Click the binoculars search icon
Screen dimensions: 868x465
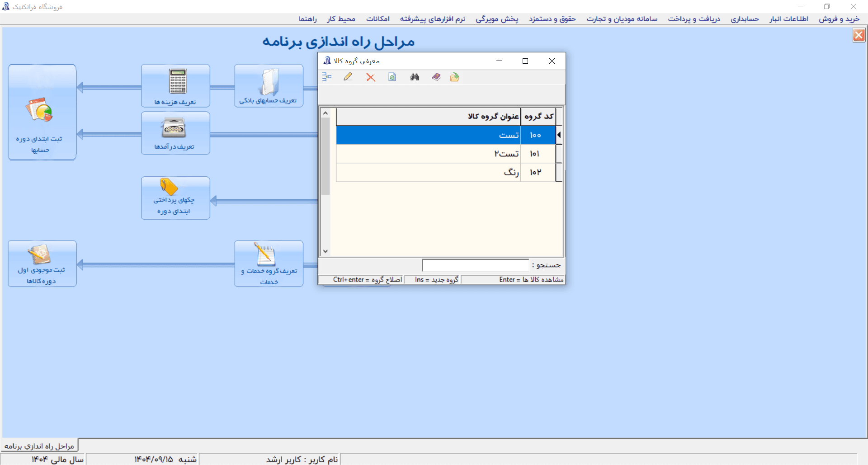pos(415,77)
